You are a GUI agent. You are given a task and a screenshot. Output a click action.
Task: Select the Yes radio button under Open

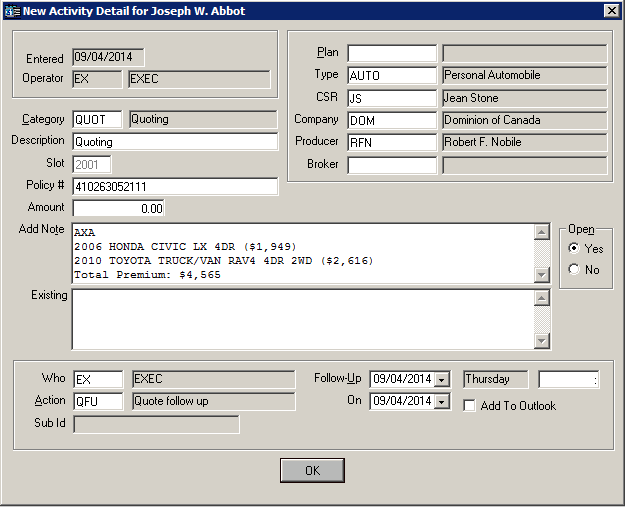[573, 248]
